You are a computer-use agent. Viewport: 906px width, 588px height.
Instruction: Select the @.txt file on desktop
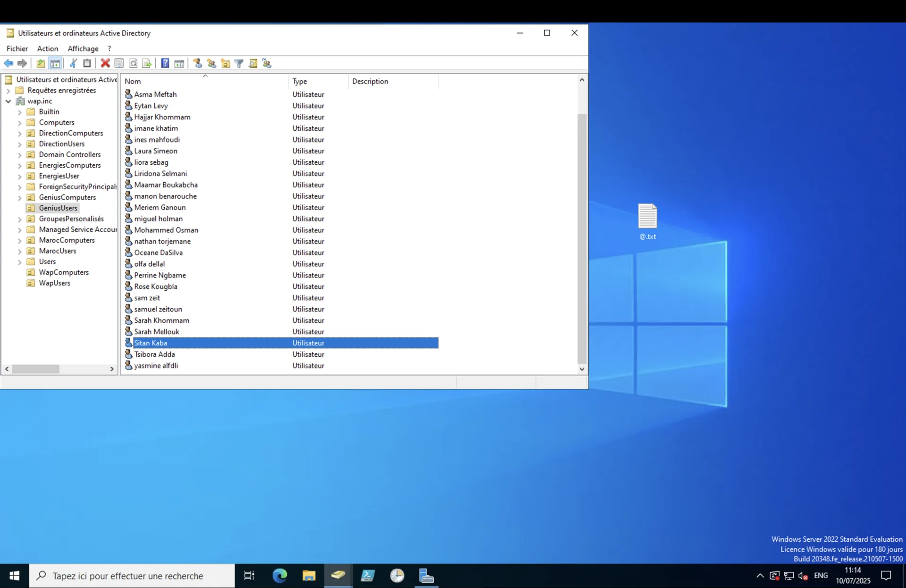coord(647,221)
